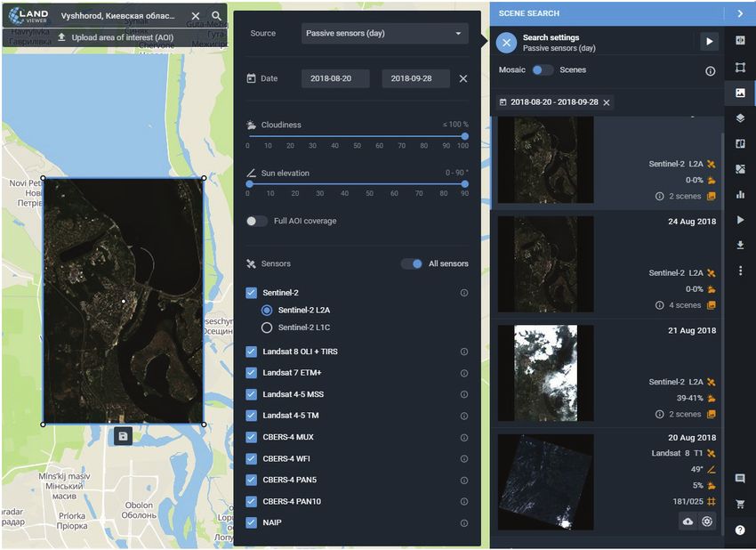This screenshot has width=756, height=550.
Task: Uncheck CBERS-4 MUX checkbox
Action: point(251,437)
